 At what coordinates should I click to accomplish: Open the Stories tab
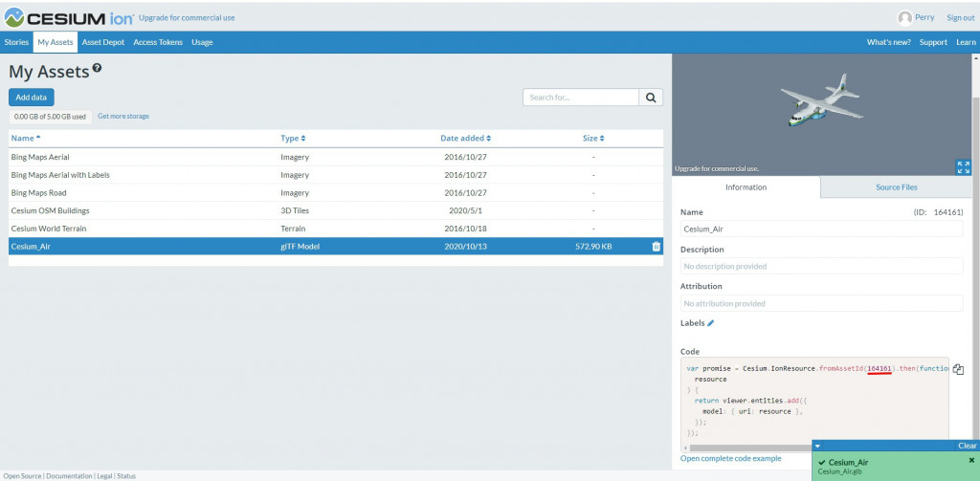(16, 42)
